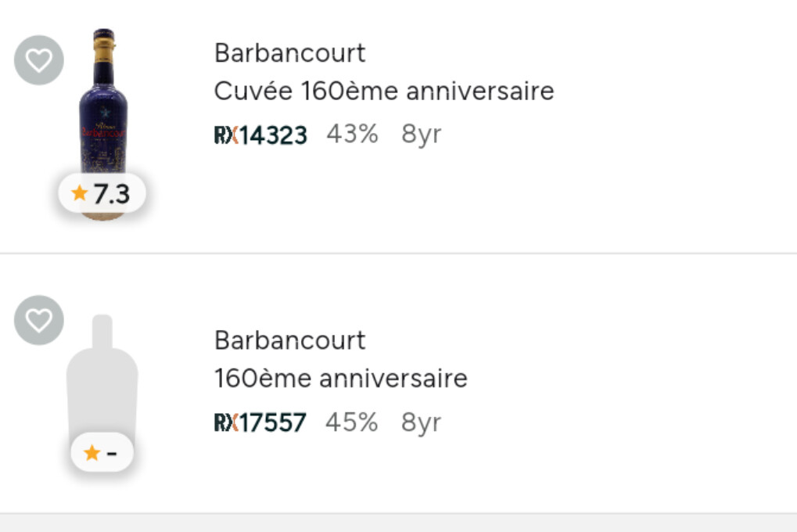The height and width of the screenshot is (532, 797).
Task: Favorite the Cuvée 160ème anniversaire rum
Action: point(38,60)
